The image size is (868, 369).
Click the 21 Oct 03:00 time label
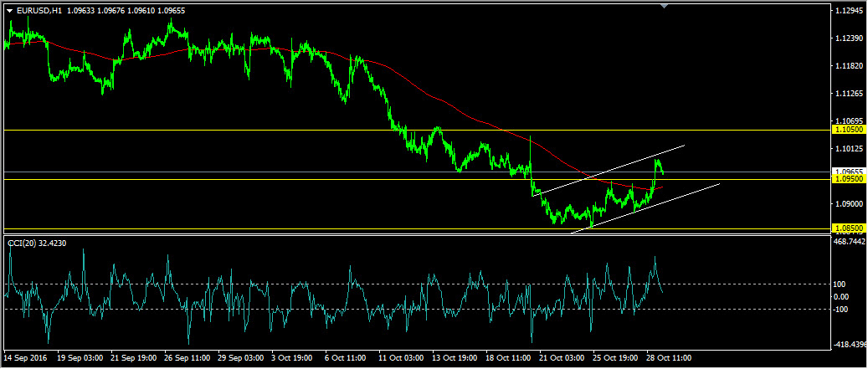click(x=560, y=358)
